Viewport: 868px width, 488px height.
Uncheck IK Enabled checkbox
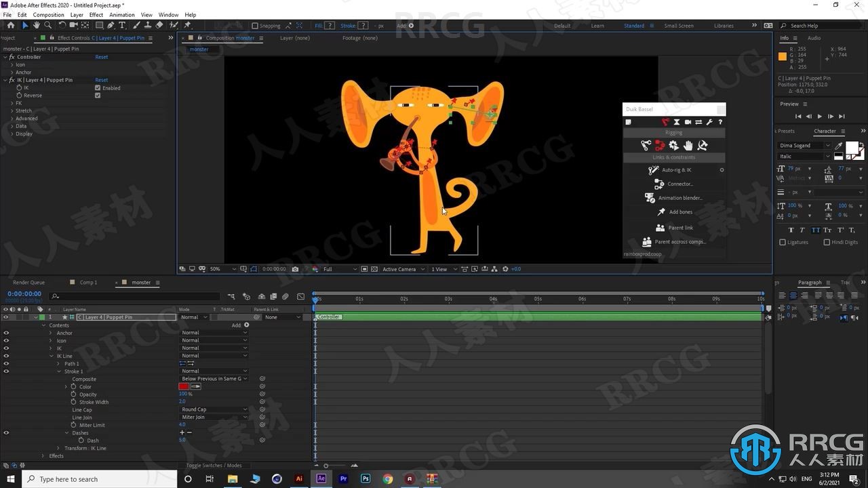[98, 88]
